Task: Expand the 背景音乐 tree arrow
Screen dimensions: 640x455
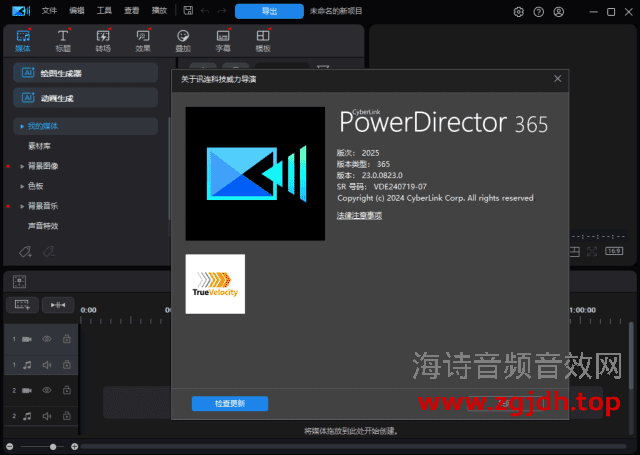Action: pos(22,206)
